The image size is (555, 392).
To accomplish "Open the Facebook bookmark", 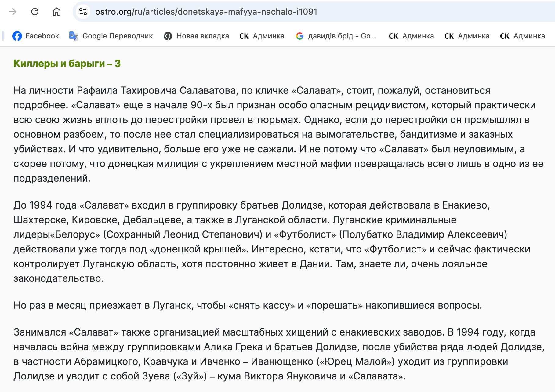I will 35,36.
